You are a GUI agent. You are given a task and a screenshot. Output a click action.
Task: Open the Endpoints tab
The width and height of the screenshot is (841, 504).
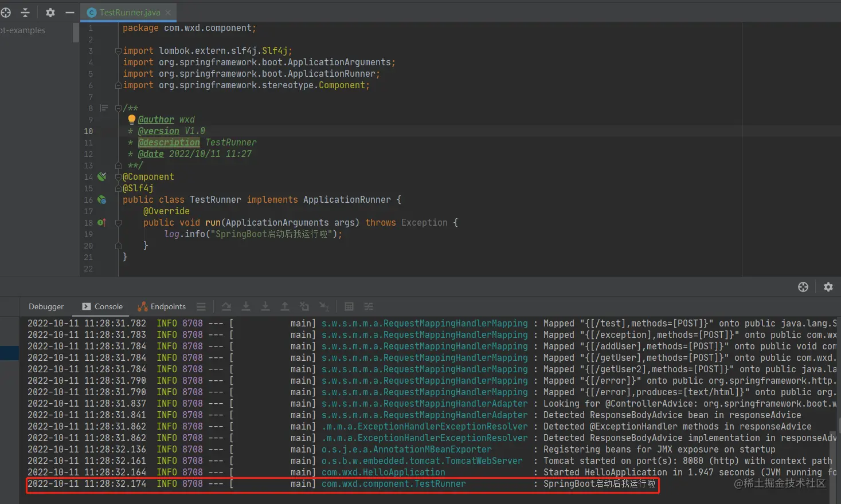point(162,306)
